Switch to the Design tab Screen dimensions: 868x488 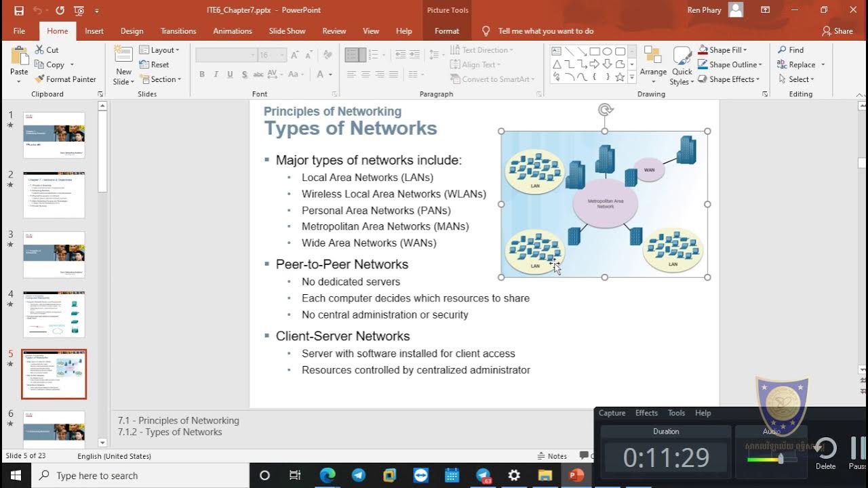132,31
